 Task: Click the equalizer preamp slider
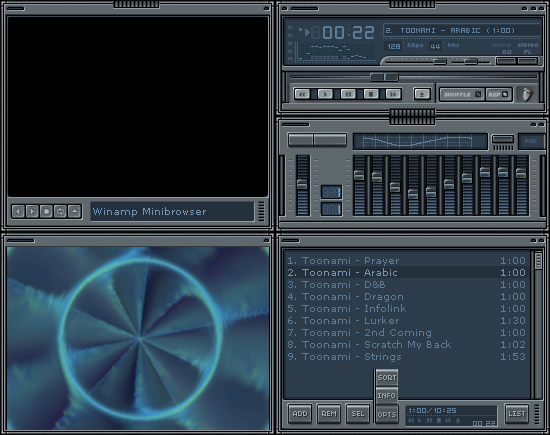(302, 185)
